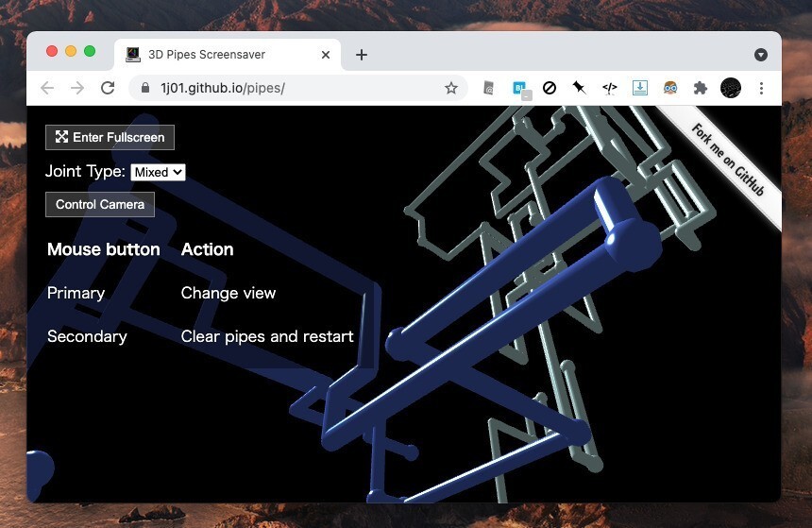The height and width of the screenshot is (528, 812).
Task: Open the Extensions puzzle piece menu
Action: 701,88
